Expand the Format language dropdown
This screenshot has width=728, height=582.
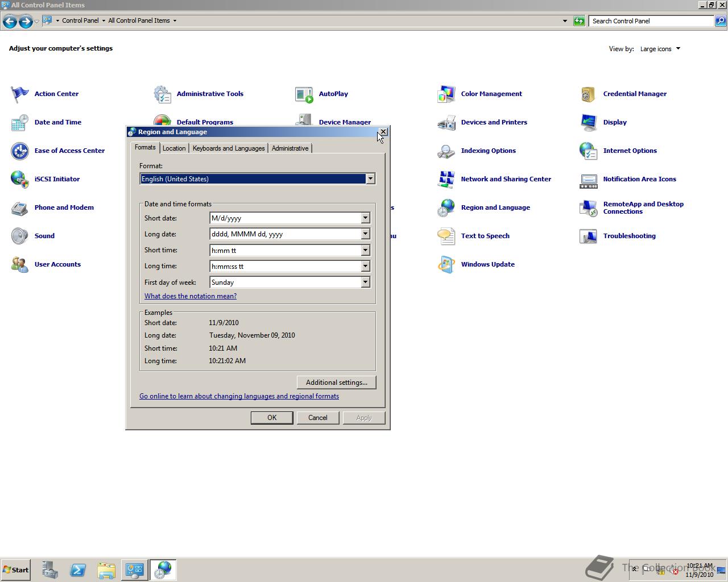[370, 178]
